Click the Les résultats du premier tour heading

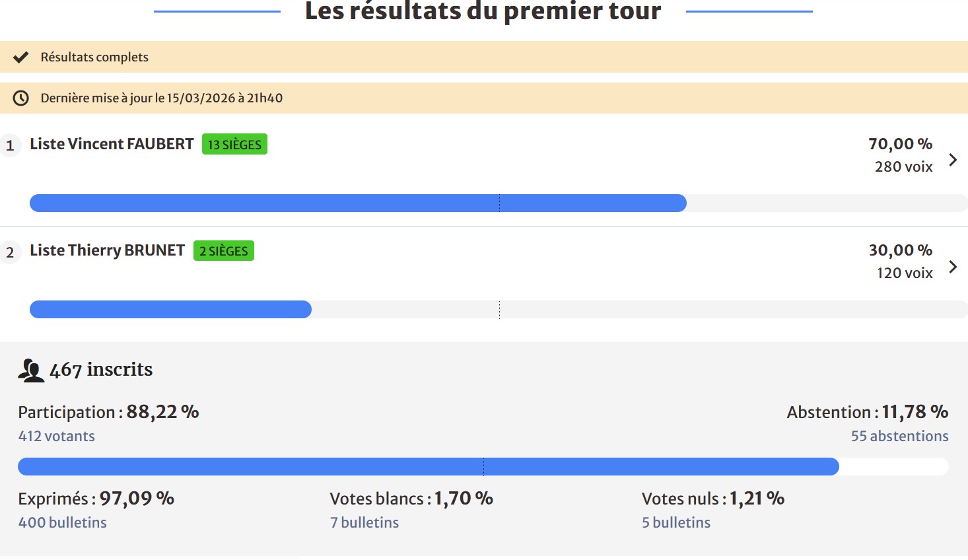point(483,11)
